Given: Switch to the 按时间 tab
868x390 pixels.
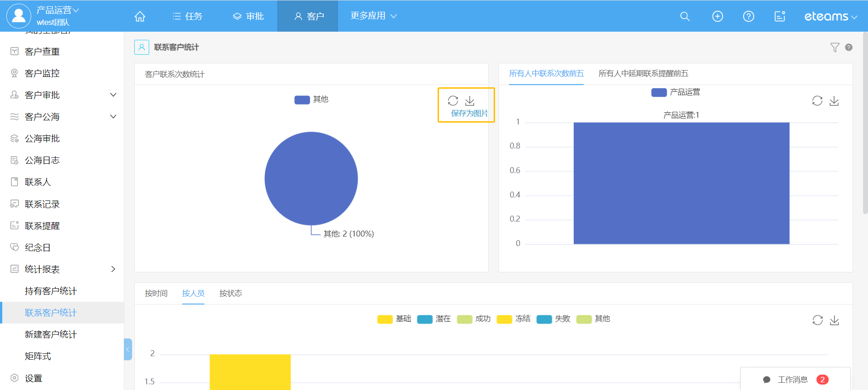Looking at the screenshot, I should pyautogui.click(x=156, y=293).
